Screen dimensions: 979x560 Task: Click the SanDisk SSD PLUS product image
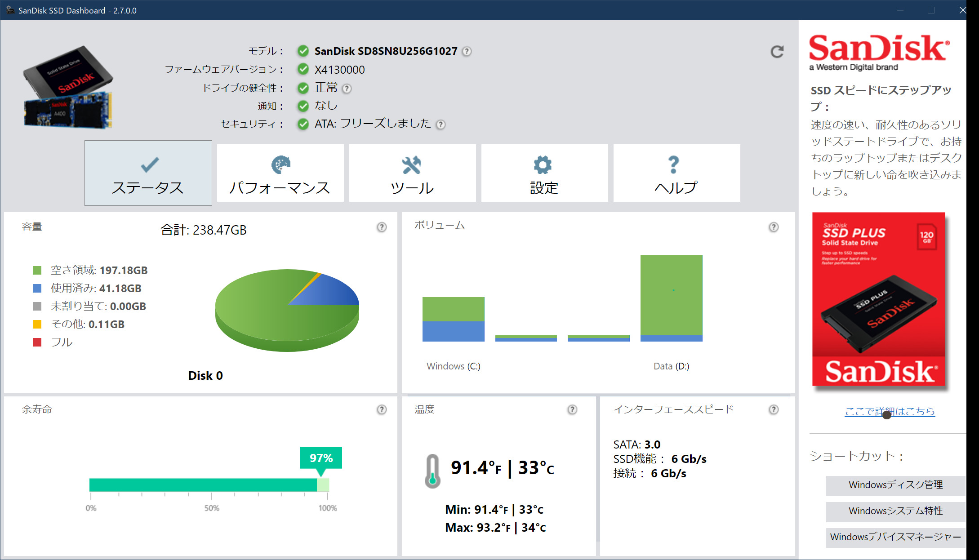[x=879, y=299]
